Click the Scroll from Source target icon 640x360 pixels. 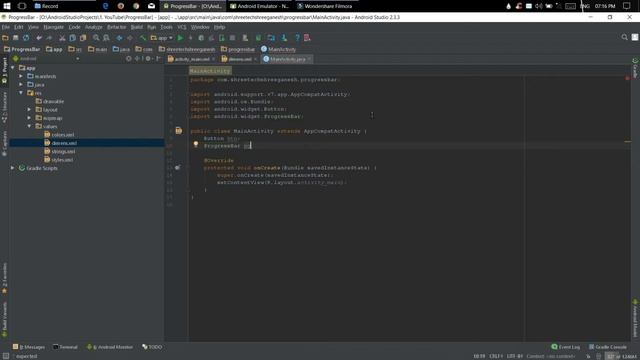coord(129,59)
